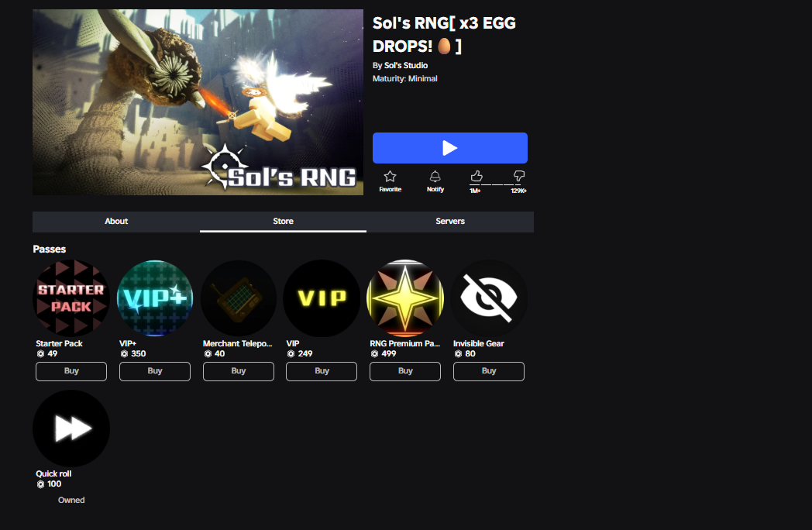This screenshot has height=530, width=812.
Task: Click the Sol's RNG game thumbnail
Action: [x=198, y=102]
